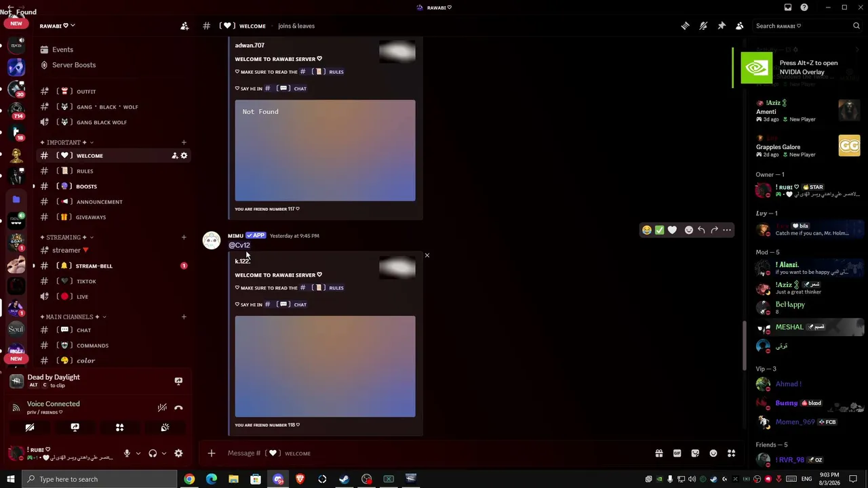Click the message attachment plus button
The height and width of the screenshot is (488, 868).
tap(212, 453)
